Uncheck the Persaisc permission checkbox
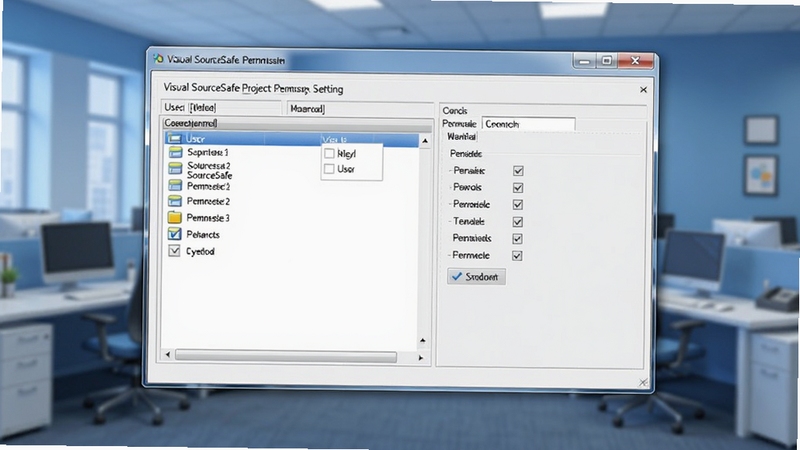Image resolution: width=800 pixels, height=450 pixels. coord(518,171)
